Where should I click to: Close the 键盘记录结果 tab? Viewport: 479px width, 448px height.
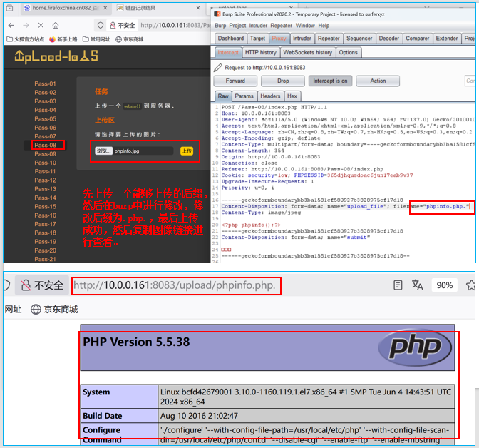(198, 8)
